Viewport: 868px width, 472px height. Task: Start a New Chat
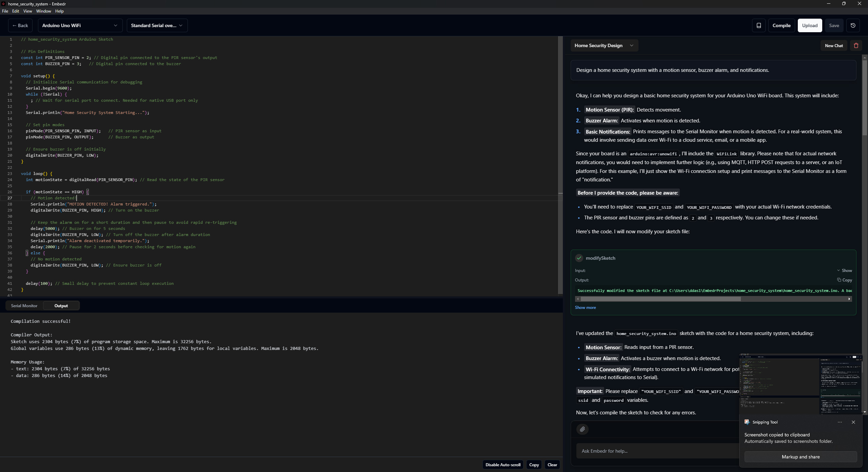click(x=834, y=45)
